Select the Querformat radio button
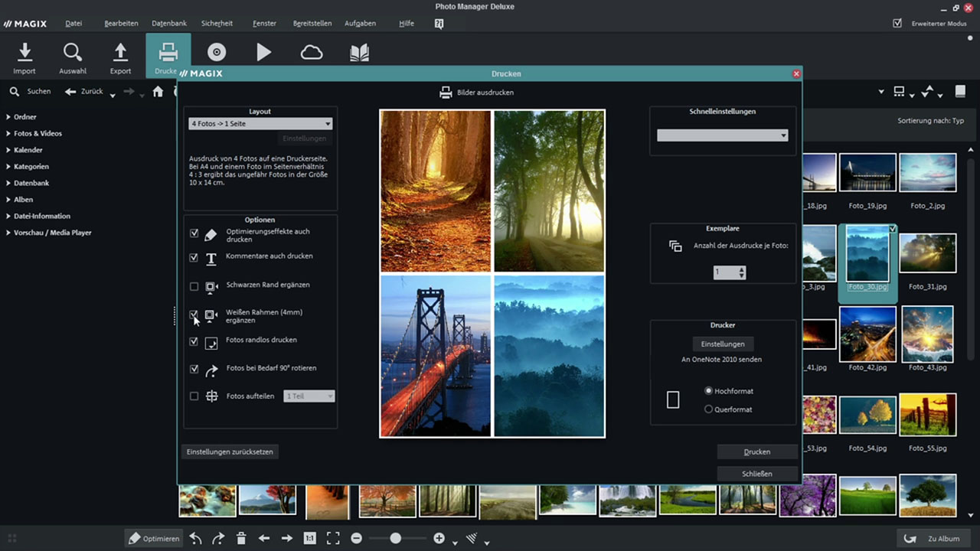Viewport: 980px width, 551px height. 708,409
